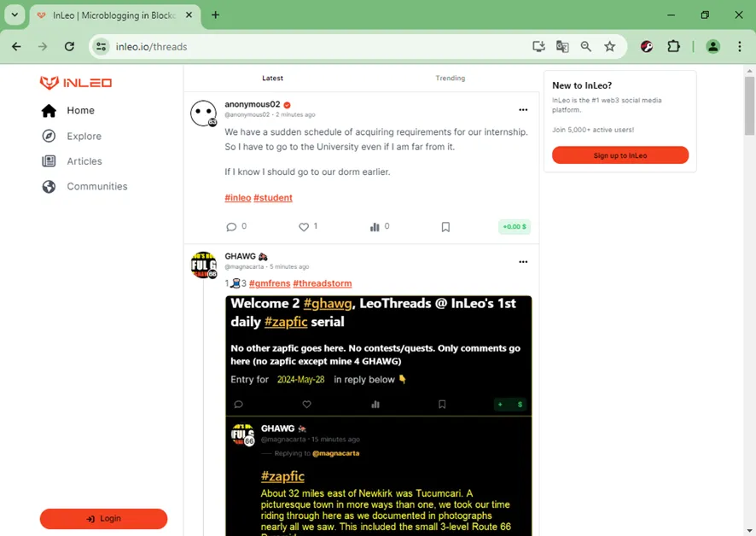The height and width of the screenshot is (536, 756).
Task: Click anonymous02's verified badge
Action: [287, 105]
